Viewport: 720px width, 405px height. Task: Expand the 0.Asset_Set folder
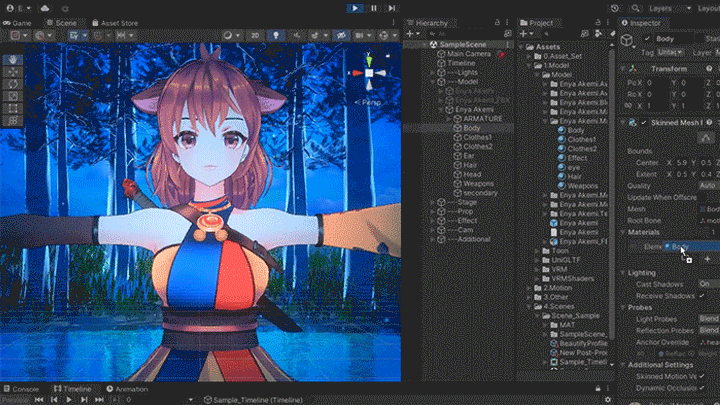tap(529, 56)
